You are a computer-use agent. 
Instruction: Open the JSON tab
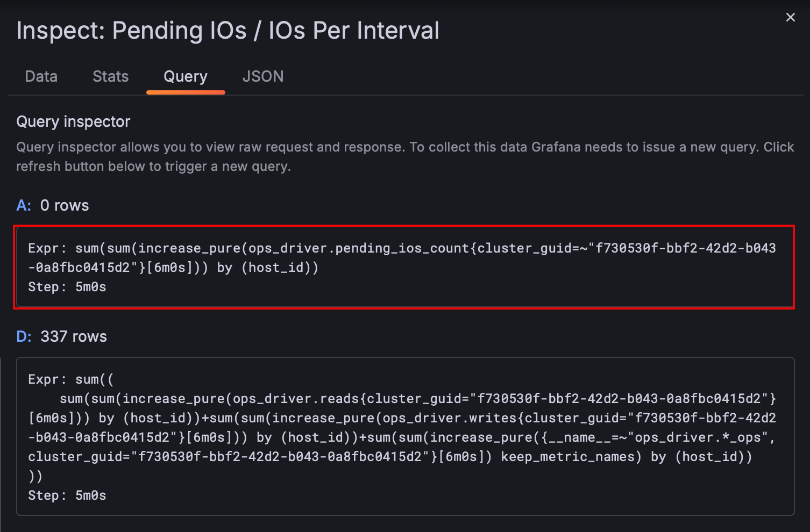coord(263,76)
